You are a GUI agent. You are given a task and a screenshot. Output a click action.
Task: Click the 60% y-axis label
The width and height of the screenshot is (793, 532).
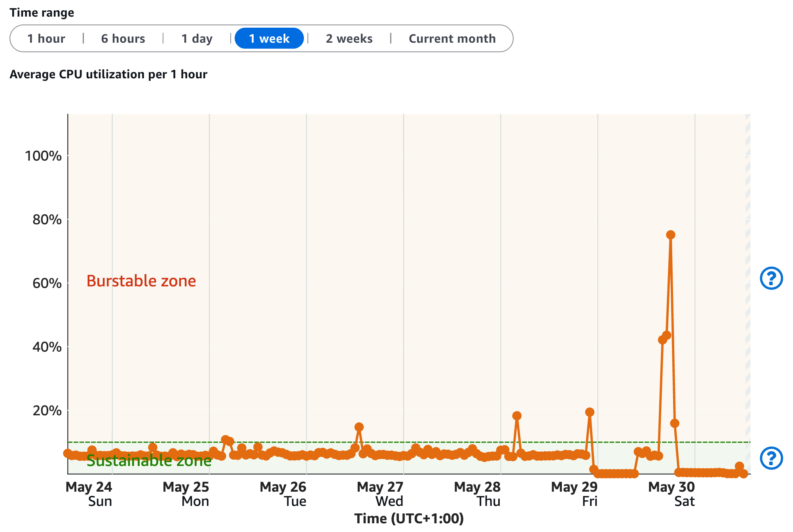pos(47,283)
